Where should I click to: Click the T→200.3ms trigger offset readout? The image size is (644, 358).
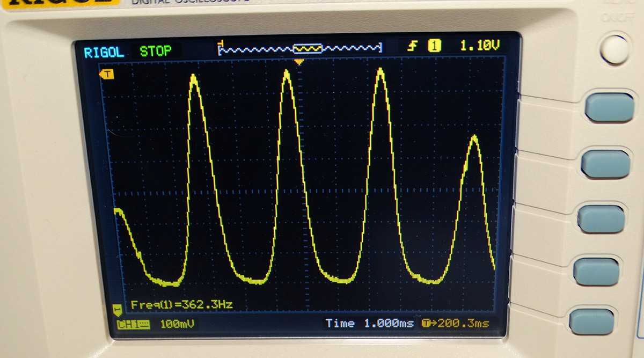tap(456, 323)
